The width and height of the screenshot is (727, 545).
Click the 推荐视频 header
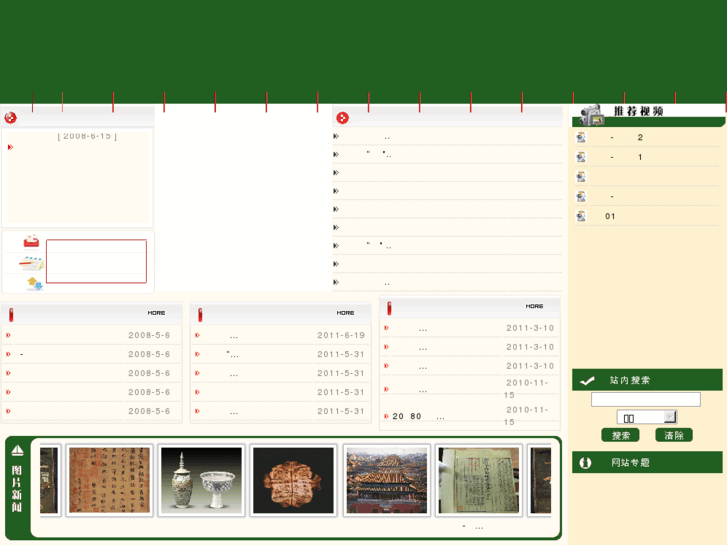tap(638, 111)
